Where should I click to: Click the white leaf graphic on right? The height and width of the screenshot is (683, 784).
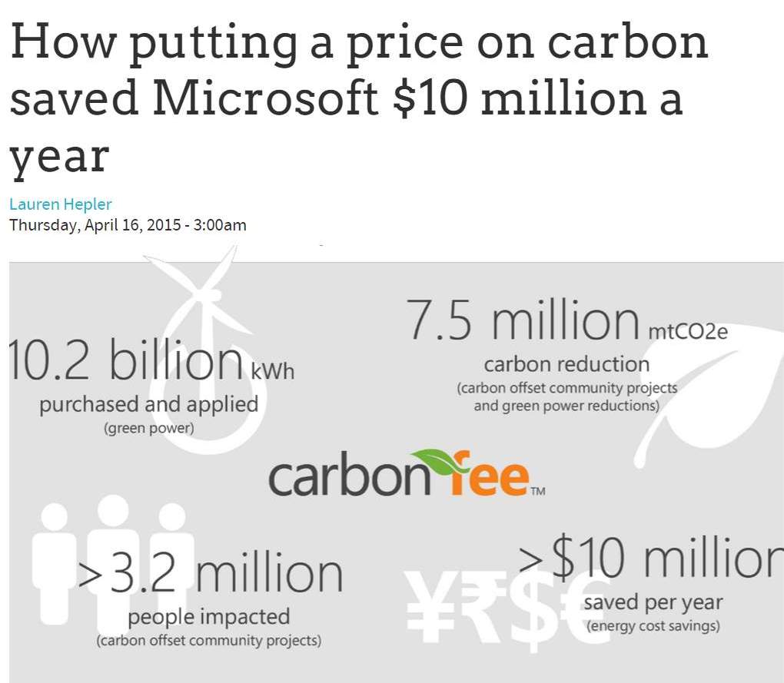click(709, 395)
